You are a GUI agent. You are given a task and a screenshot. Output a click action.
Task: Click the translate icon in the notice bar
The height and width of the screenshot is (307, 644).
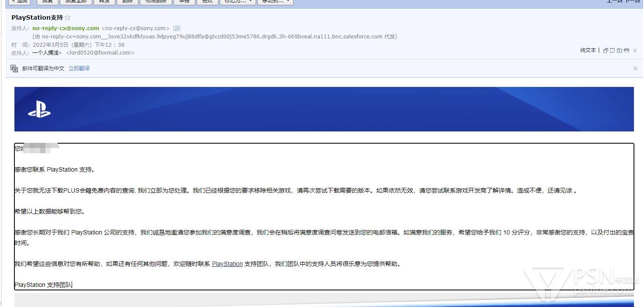coord(14,69)
